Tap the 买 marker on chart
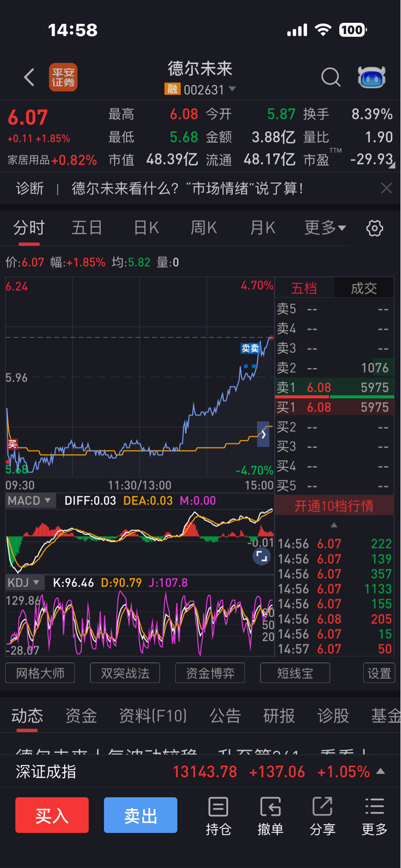401x868 pixels. [13, 444]
